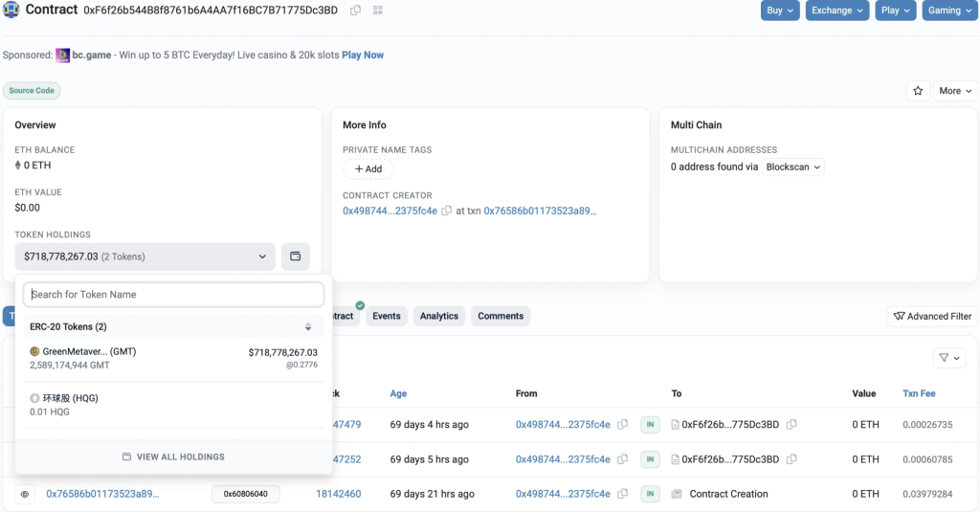
Task: Toggle Age column date format
Action: (398, 394)
